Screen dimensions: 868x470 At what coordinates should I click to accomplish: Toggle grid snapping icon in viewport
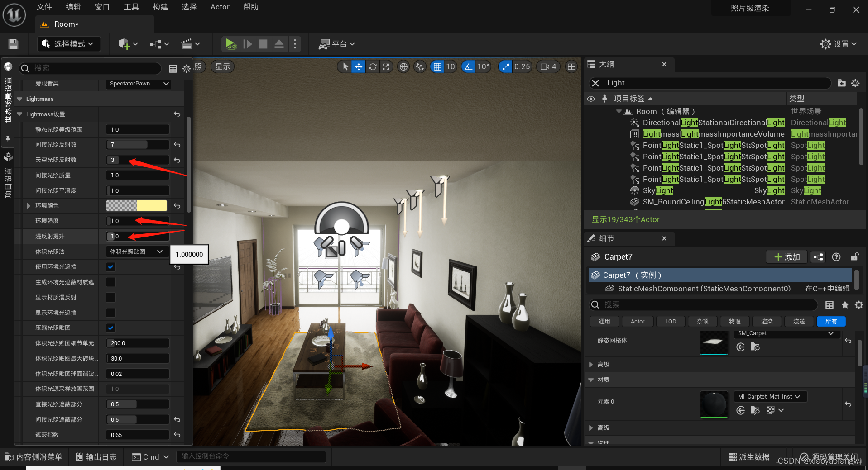pos(437,67)
